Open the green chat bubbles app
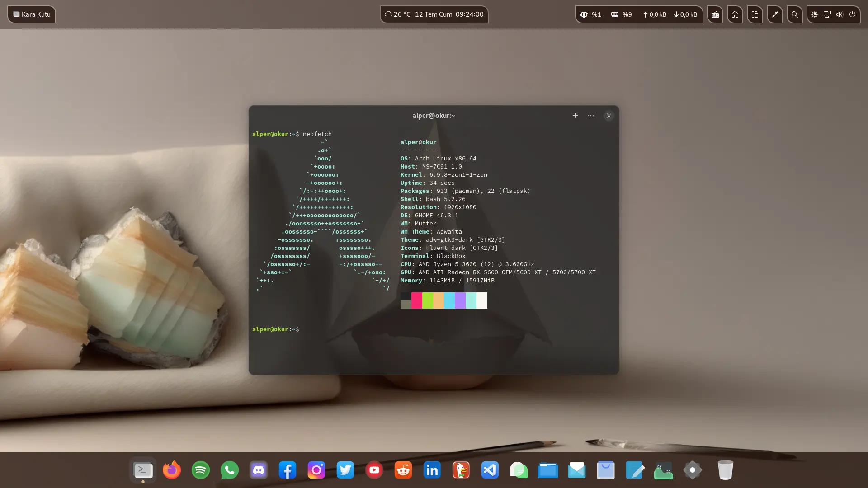 pos(519,470)
